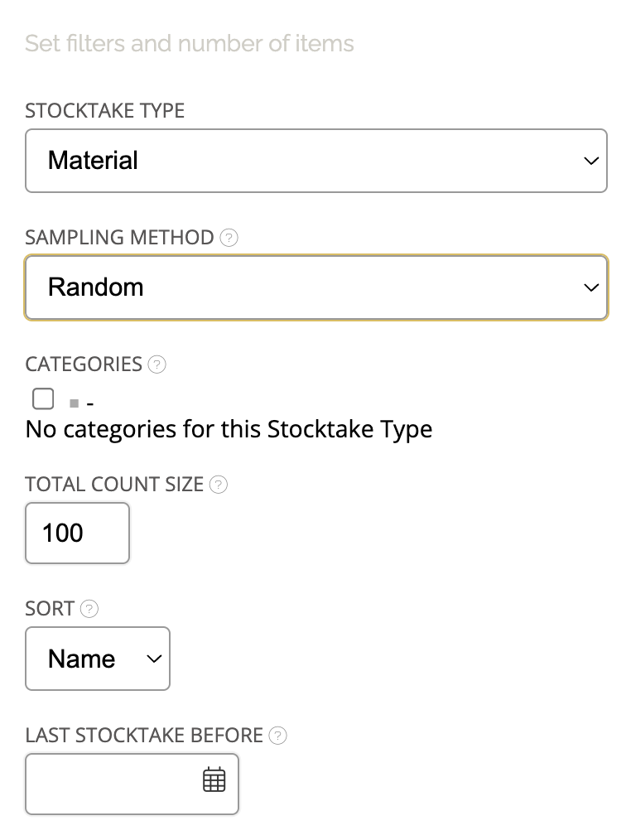Image resolution: width=626 pixels, height=840 pixels.
Task: Click the TOTAL COUNT SIZE label text
Action: (114, 485)
